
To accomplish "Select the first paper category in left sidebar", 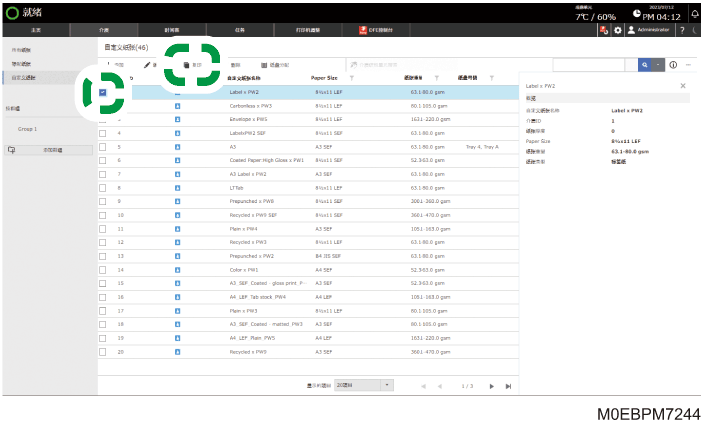I will (x=21, y=50).
